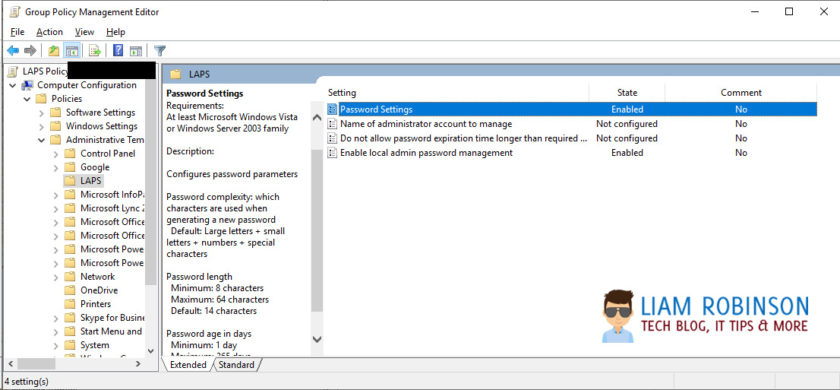Go up one level via folder arrow icon
This screenshot has height=390, width=840.
[54, 51]
